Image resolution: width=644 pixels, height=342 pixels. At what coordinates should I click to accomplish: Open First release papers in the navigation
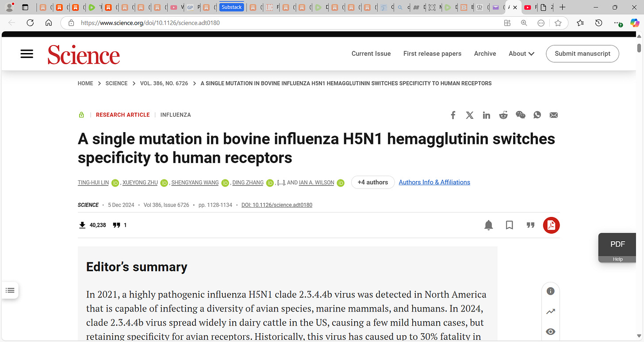[x=432, y=53]
